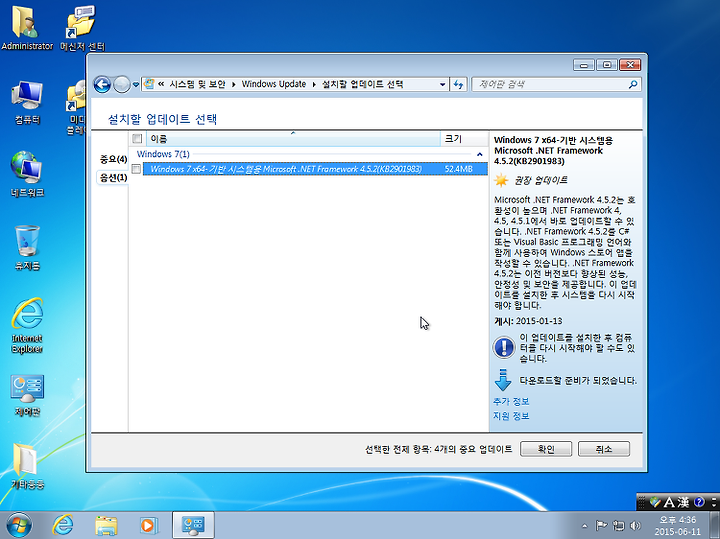The width and height of the screenshot is (720, 539).
Task: Toggle the select-all checkbox in header
Action: [137, 138]
